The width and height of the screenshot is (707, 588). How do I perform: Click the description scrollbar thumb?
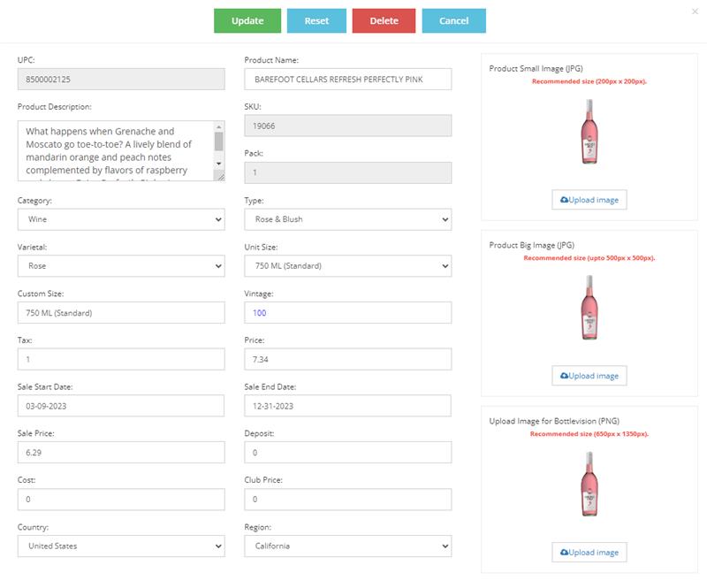(x=218, y=141)
